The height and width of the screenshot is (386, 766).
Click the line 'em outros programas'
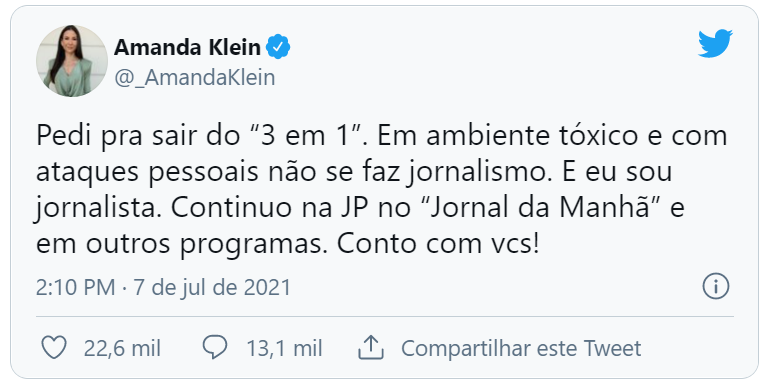(288, 244)
